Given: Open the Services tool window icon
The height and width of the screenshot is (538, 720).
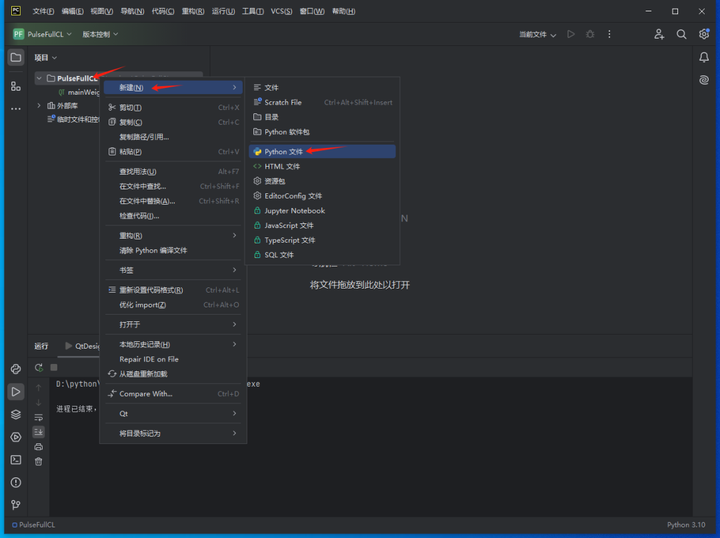Looking at the screenshot, I should point(16,437).
